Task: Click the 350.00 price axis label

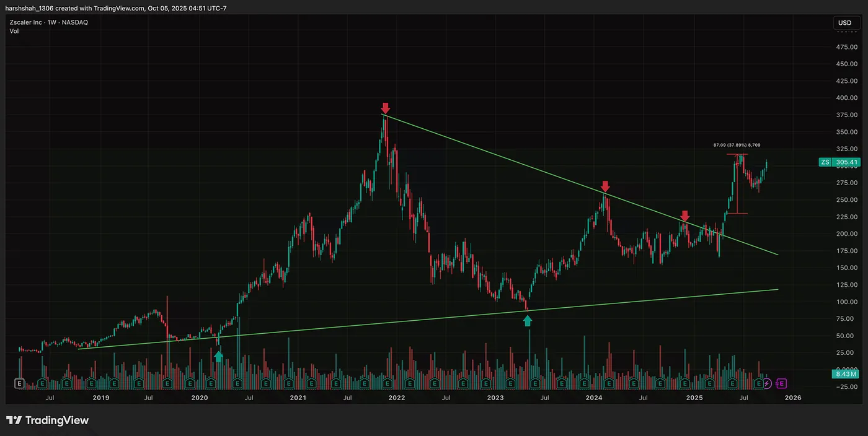Action: [x=846, y=132]
